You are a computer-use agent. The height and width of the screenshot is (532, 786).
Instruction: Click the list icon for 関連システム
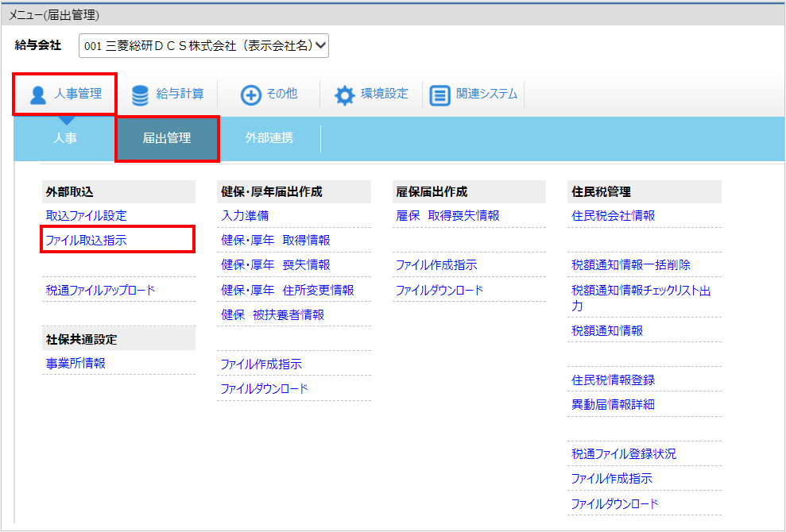point(440,95)
